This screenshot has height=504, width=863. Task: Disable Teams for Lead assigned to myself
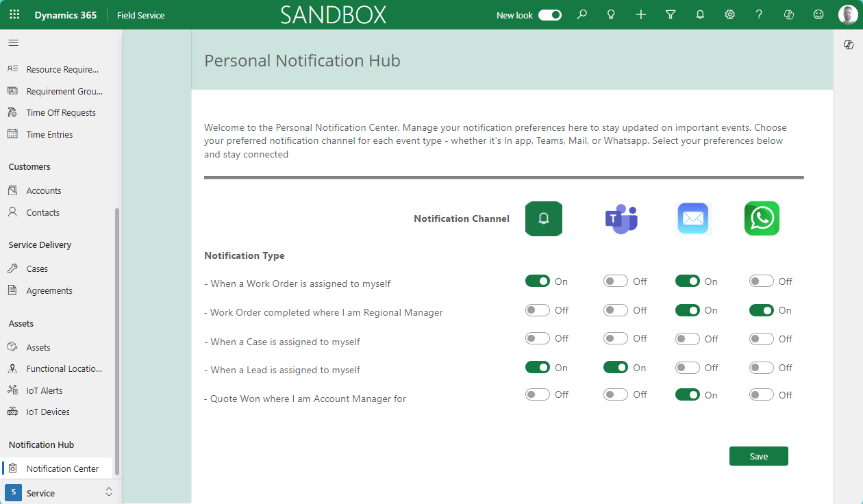coord(616,368)
